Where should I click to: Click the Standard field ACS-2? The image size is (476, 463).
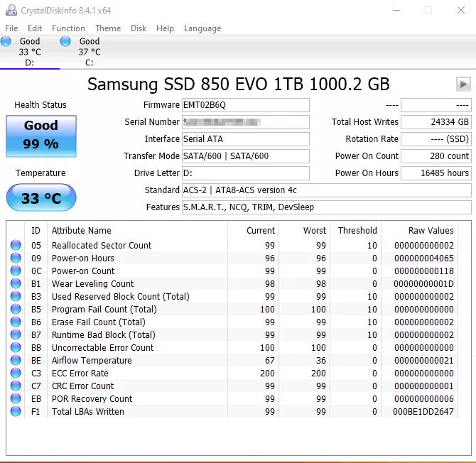coord(327,190)
